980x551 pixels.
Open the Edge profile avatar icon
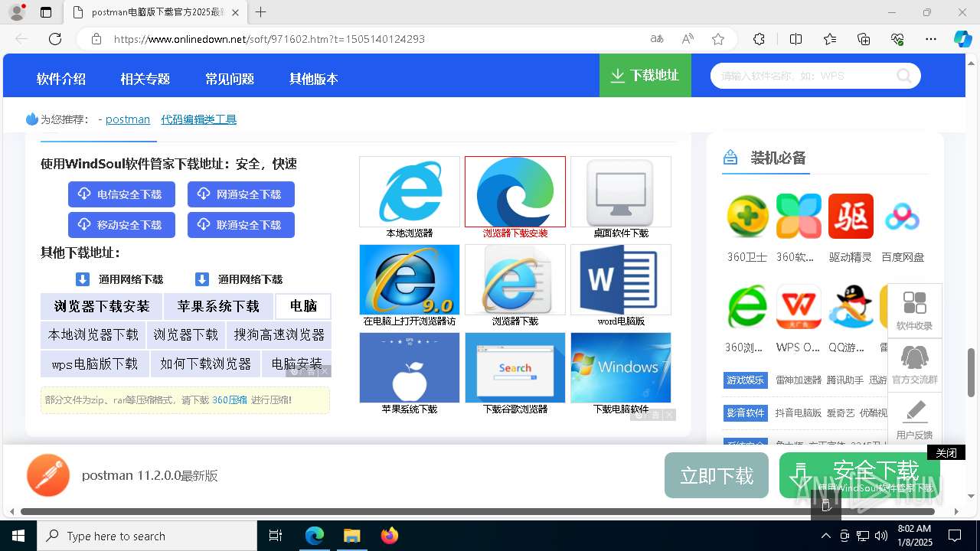click(x=17, y=12)
